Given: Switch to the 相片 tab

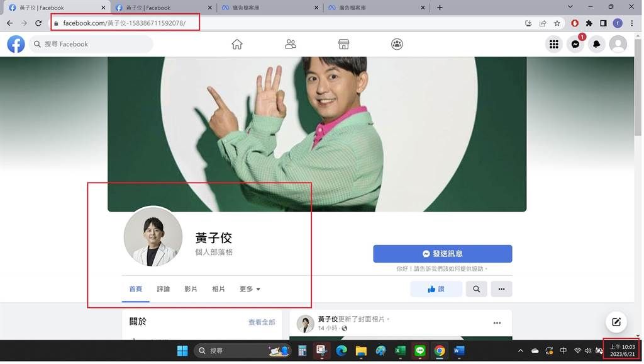Looking at the screenshot, I should coord(218,288).
